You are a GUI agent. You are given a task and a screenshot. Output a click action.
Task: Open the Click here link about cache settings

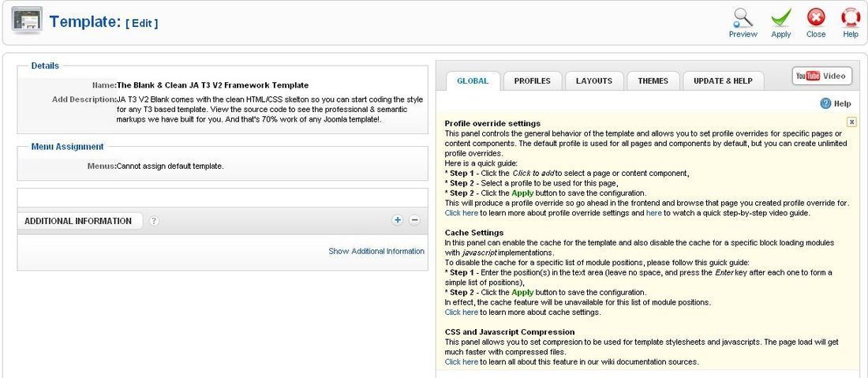click(461, 313)
